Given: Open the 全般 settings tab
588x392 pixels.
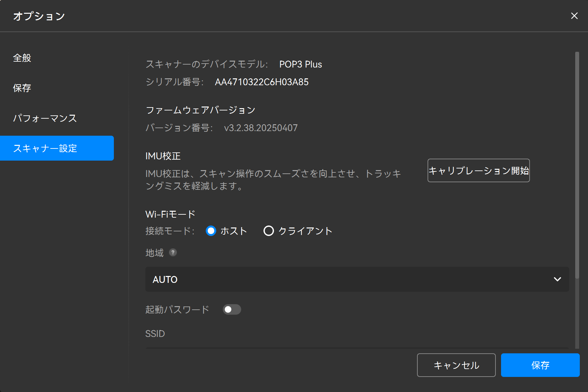Looking at the screenshot, I should tap(22, 58).
